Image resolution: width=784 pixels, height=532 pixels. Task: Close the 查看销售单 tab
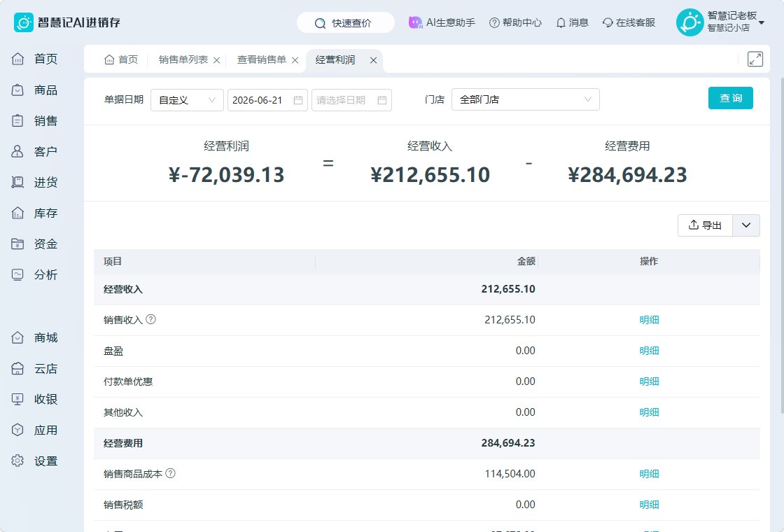click(295, 60)
